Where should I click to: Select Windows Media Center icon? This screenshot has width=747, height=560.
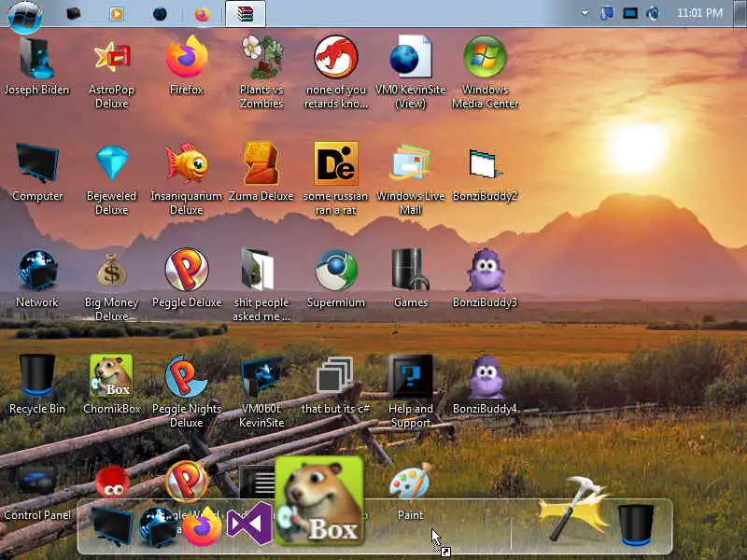(x=485, y=73)
